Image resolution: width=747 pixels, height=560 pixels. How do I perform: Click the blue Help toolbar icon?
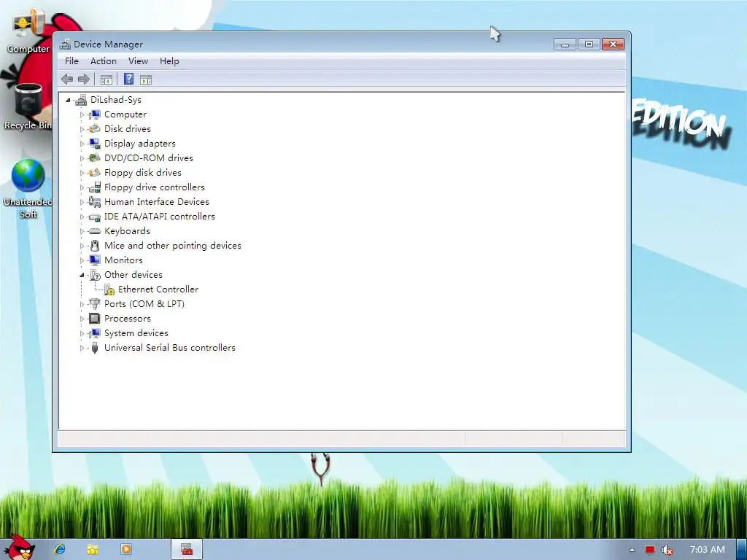(x=128, y=79)
